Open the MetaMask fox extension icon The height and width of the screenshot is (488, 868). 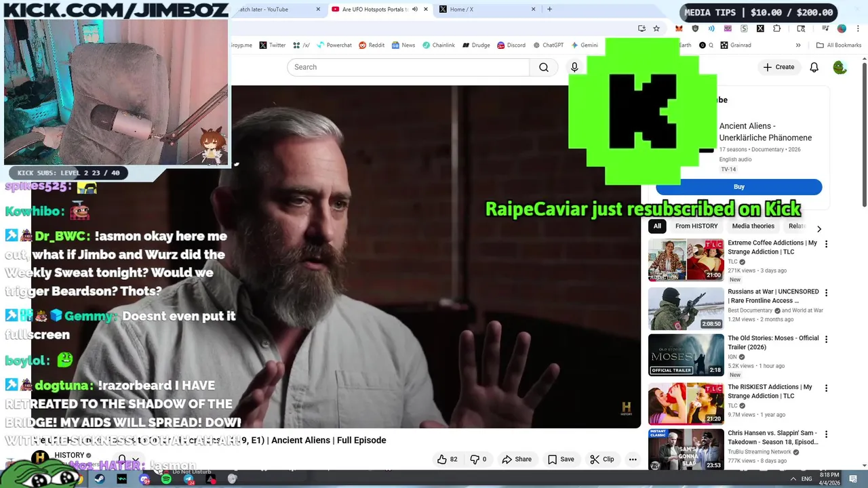pyautogui.click(x=679, y=28)
